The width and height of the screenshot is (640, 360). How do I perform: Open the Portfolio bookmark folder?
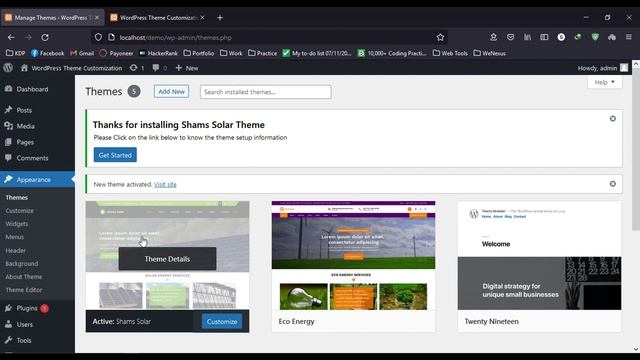[x=199, y=53]
